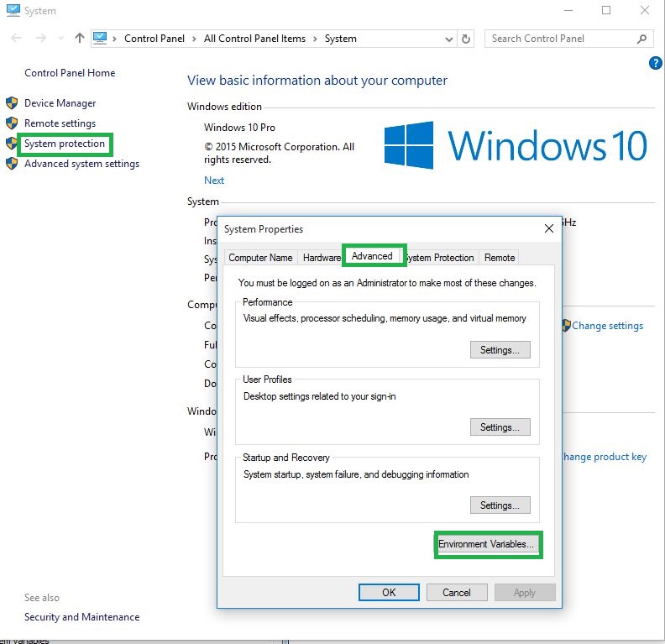Open User Profiles Settings button
This screenshot has width=665, height=644.
coord(500,427)
